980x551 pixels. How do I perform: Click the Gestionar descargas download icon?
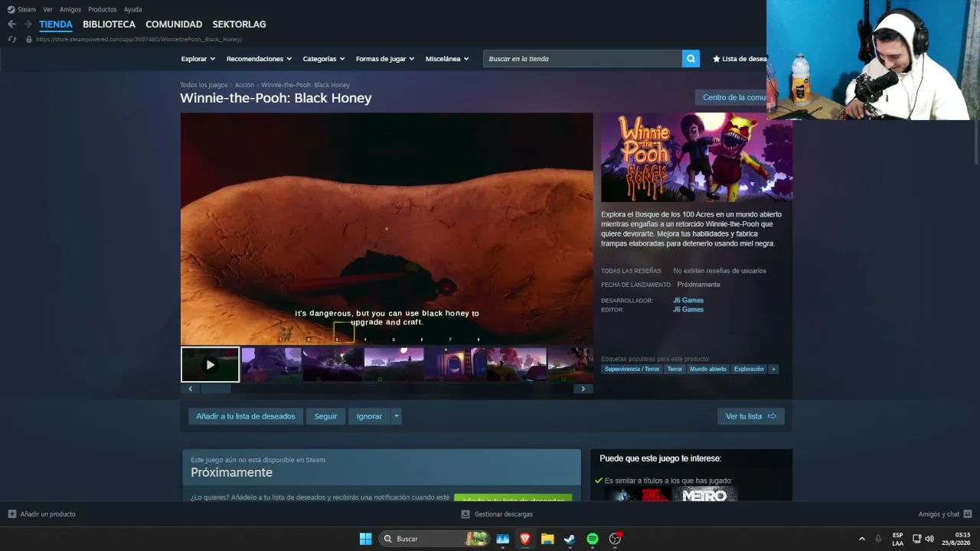tap(465, 514)
